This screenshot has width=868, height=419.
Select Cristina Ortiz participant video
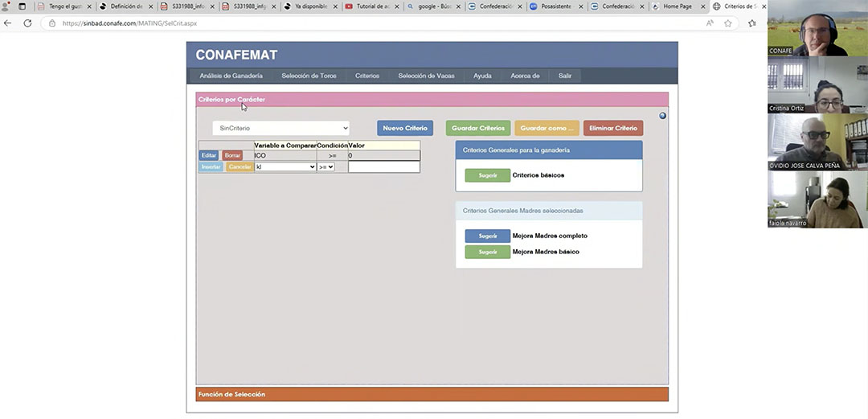tap(817, 84)
